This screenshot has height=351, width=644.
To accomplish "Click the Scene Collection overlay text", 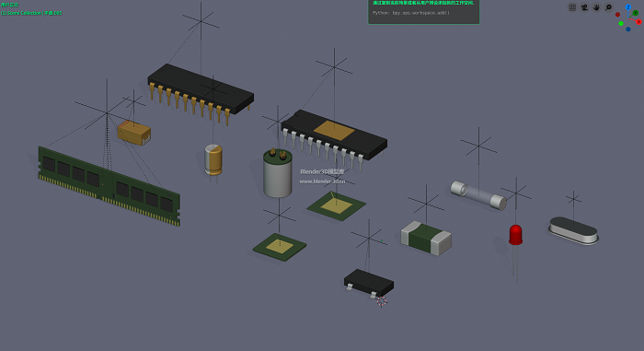I will pos(31,13).
